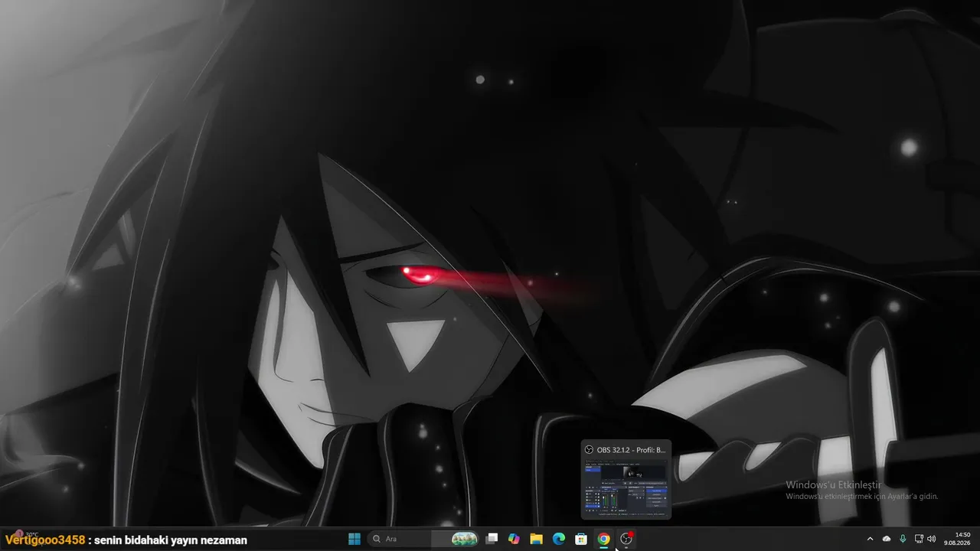Image resolution: width=980 pixels, height=551 pixels.
Task: Click the landscape search highlight image
Action: (x=465, y=539)
